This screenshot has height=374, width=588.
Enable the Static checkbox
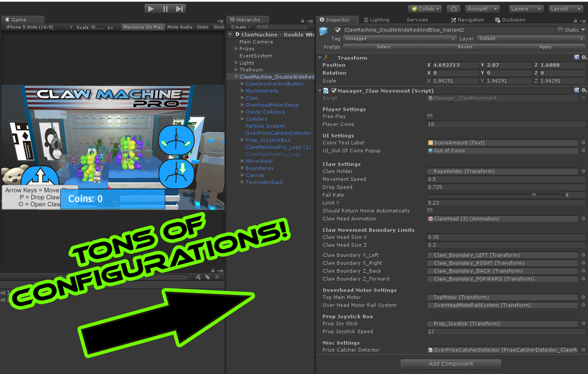561,30
